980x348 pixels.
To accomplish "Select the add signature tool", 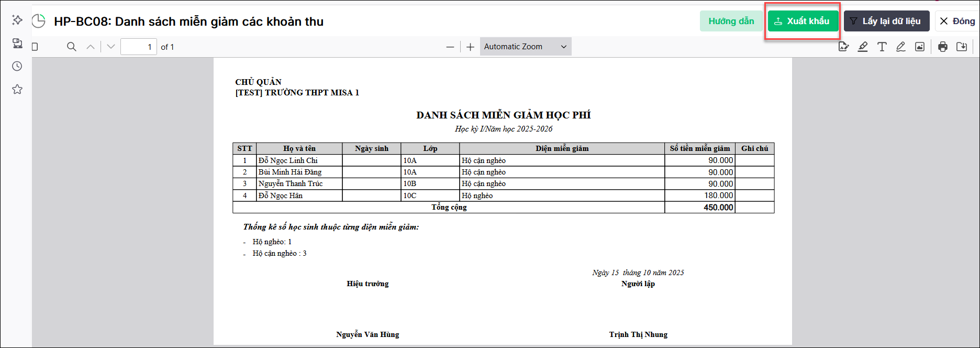I will pyautogui.click(x=843, y=47).
